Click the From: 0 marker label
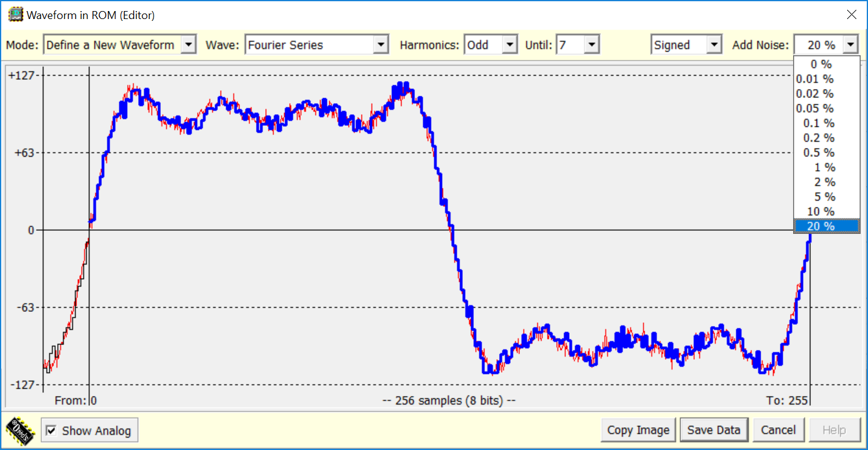Image resolution: width=868 pixels, height=450 pixels. [x=76, y=400]
